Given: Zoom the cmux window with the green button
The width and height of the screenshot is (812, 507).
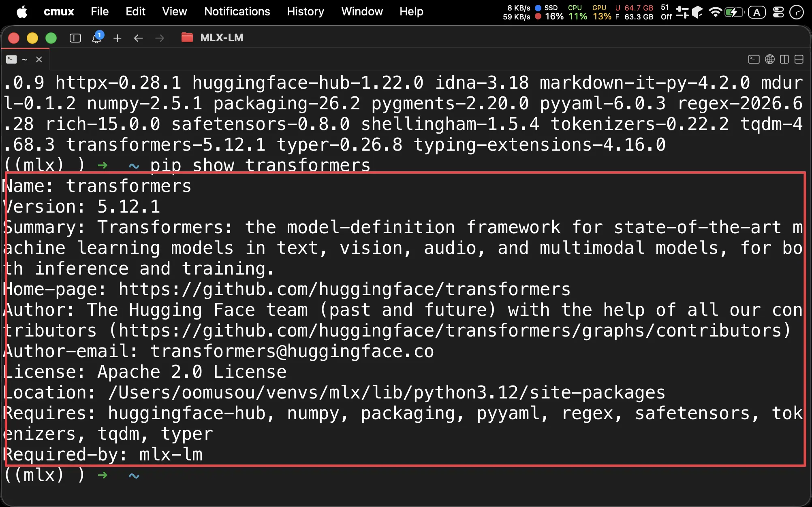Looking at the screenshot, I should pos(51,38).
